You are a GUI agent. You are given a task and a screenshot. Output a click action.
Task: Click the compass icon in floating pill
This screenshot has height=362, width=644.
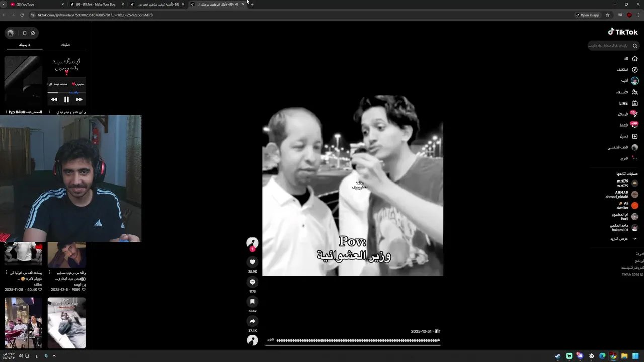33,33
